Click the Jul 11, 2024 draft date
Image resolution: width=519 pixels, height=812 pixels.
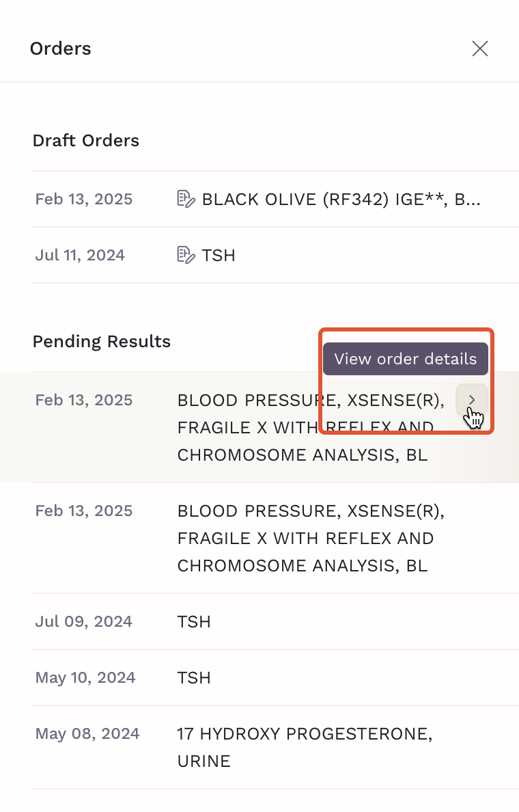click(80, 255)
